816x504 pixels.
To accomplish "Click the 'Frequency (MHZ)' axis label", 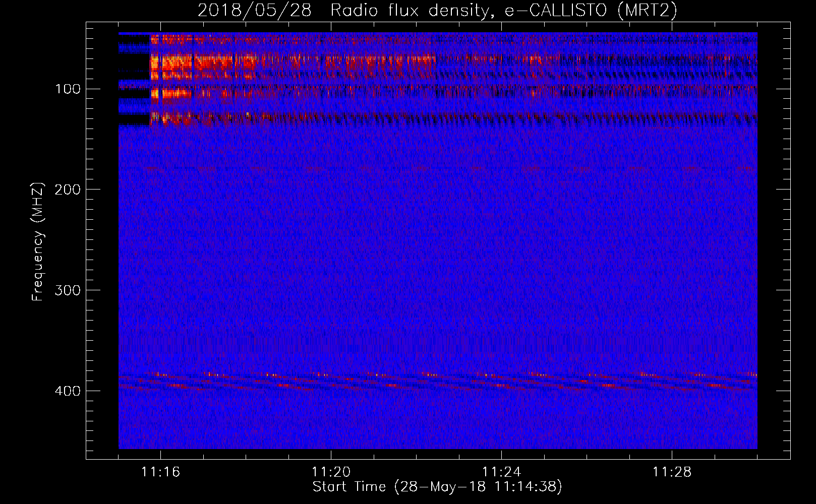I will (38, 241).
